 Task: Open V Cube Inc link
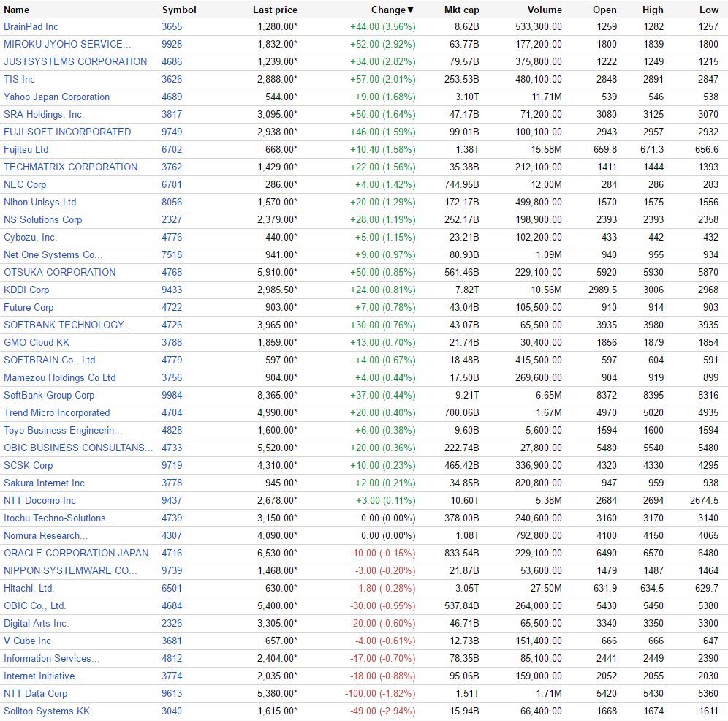(x=27, y=641)
